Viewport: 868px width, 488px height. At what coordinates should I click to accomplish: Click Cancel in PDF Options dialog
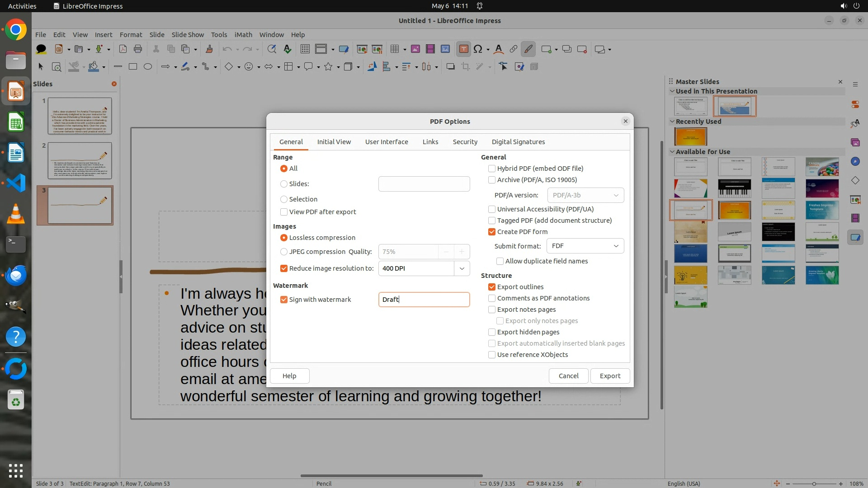(568, 376)
